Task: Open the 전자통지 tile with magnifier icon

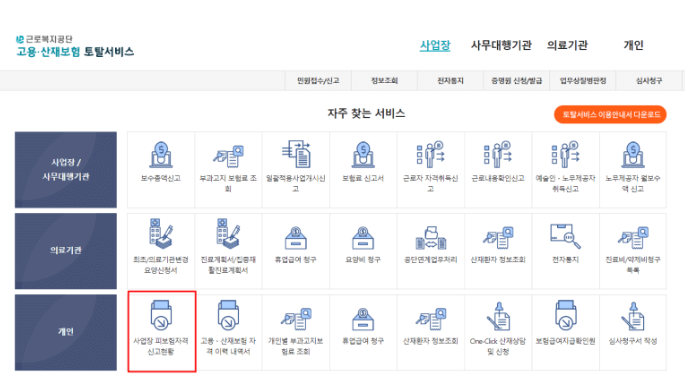Action: pyautogui.click(x=566, y=251)
